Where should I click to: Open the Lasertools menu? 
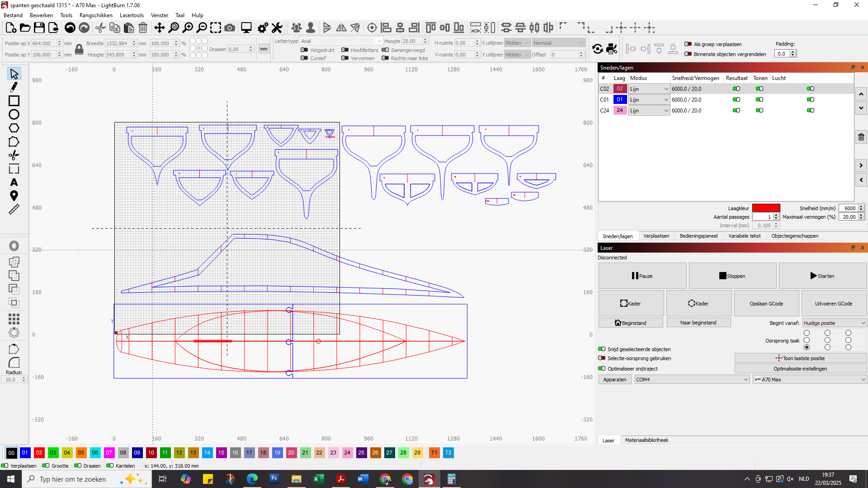click(132, 15)
